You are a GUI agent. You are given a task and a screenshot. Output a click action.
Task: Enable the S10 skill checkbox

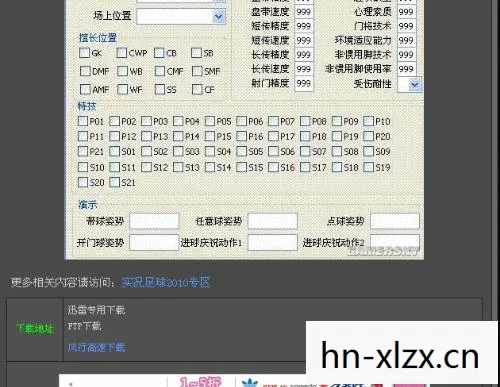[x=83, y=167]
